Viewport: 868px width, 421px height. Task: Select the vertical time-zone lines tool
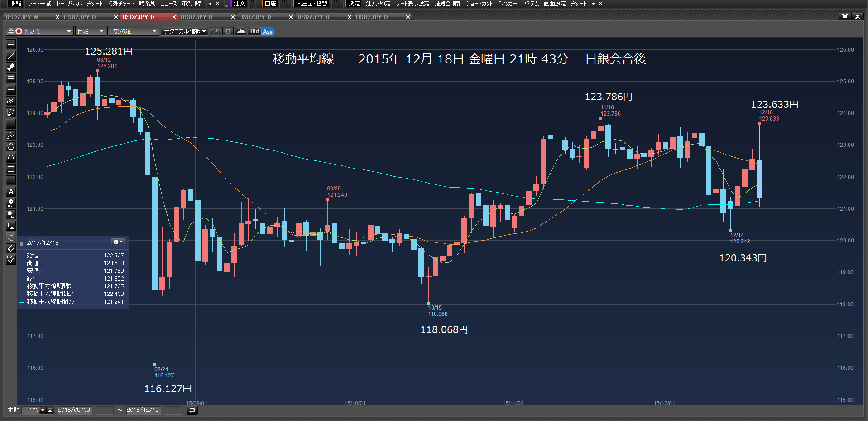point(11,124)
